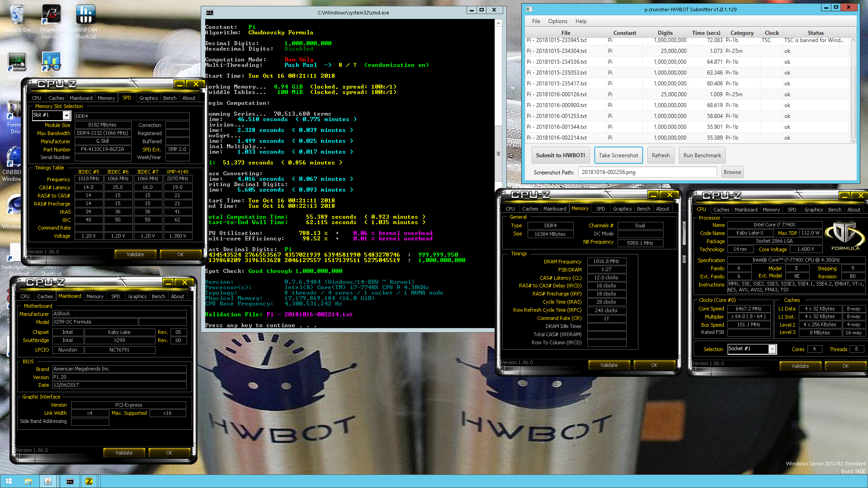This screenshot has height=488, width=868.
Task: Open ASRock Timing Configurator desktop icon
Action: (16, 69)
